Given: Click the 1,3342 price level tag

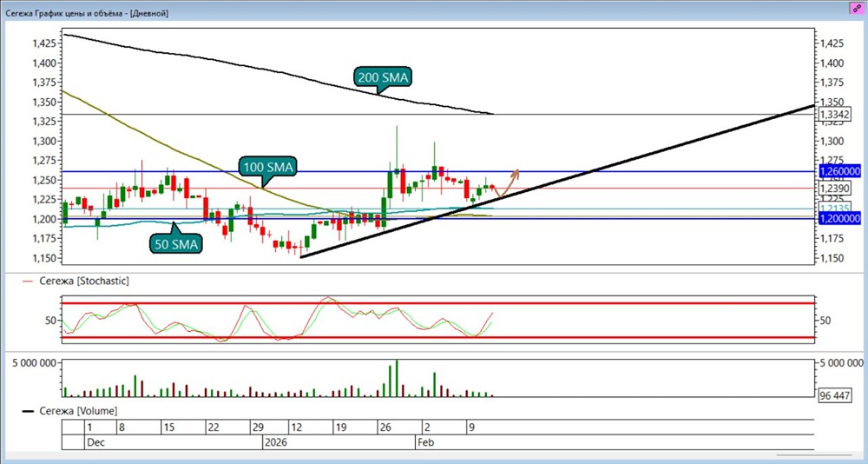Looking at the screenshot, I should [835, 114].
